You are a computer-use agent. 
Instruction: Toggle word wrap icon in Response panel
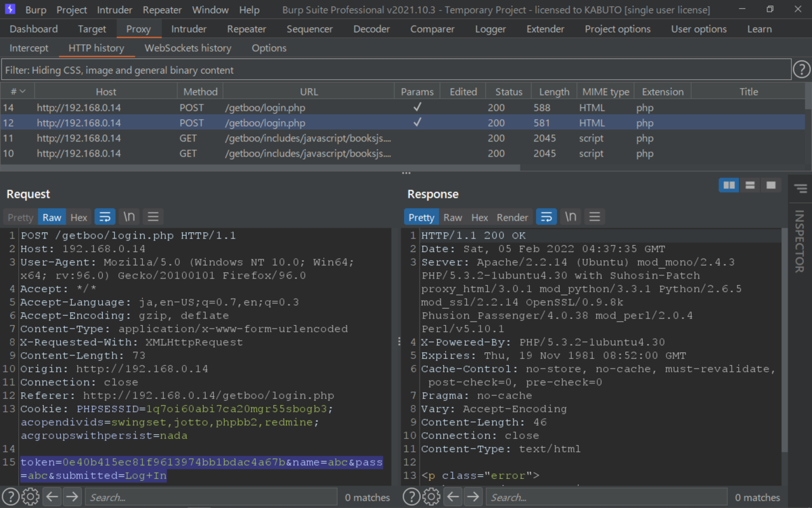[x=546, y=217]
